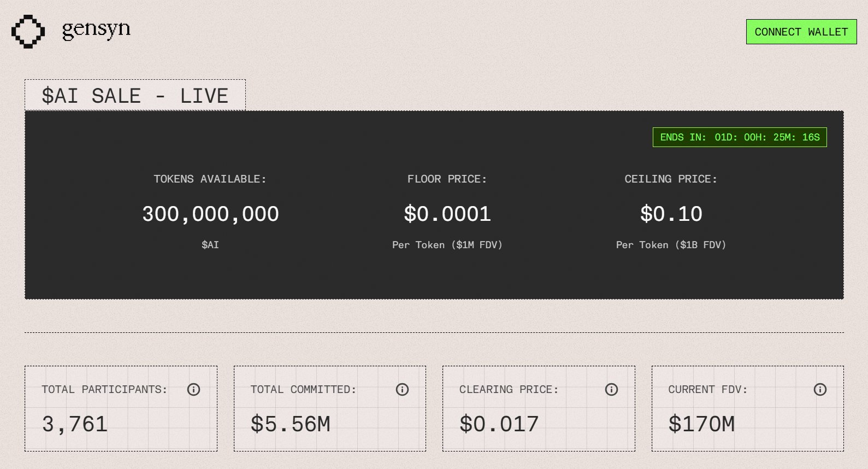The height and width of the screenshot is (469, 868).
Task: Click the 3,761 participants count
Action: click(x=75, y=424)
